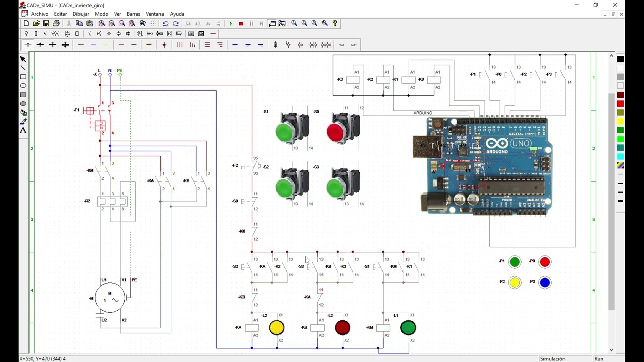Start simulation with the green play button

[231, 23]
